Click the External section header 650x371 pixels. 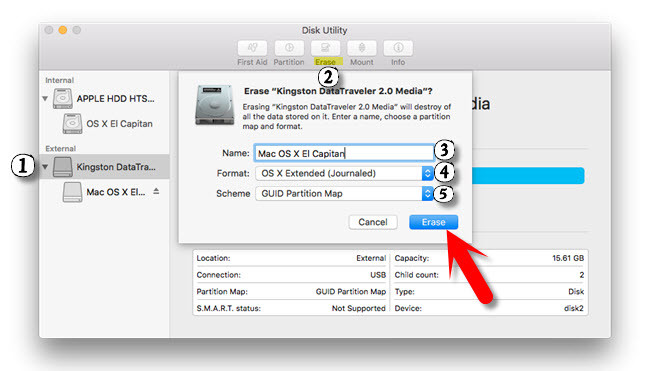[61, 148]
